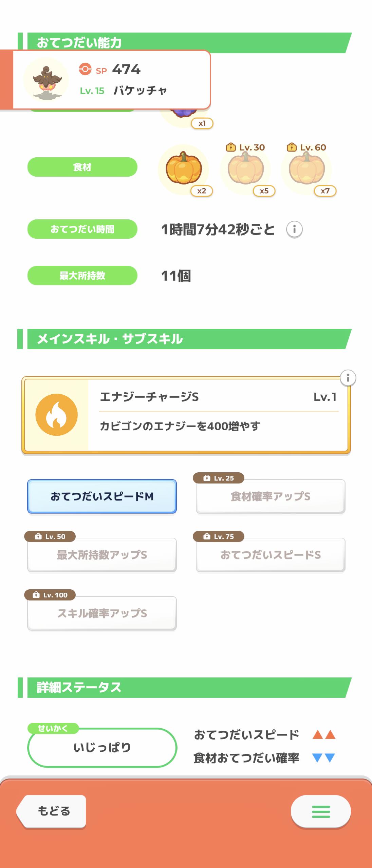The image size is (372, 868).
Task: Tap the info icon beside おてつだい時間
Action: pyautogui.click(x=294, y=230)
